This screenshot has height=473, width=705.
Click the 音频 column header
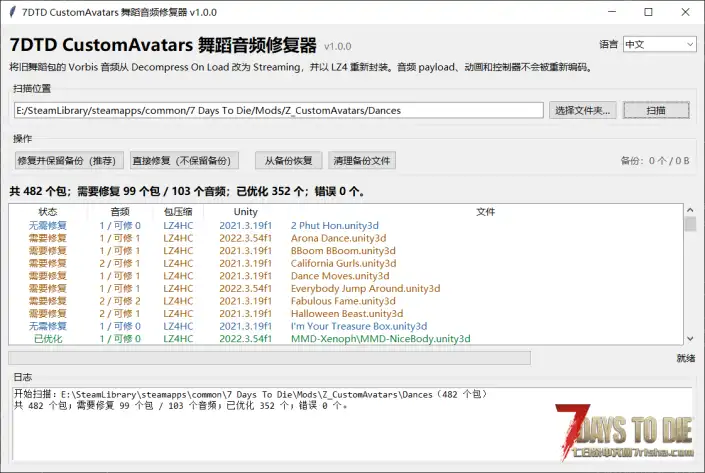click(120, 212)
